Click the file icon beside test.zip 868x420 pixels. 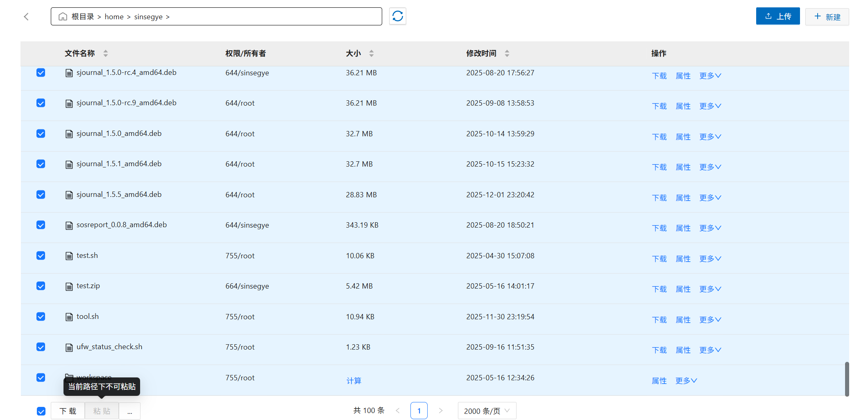pos(69,287)
